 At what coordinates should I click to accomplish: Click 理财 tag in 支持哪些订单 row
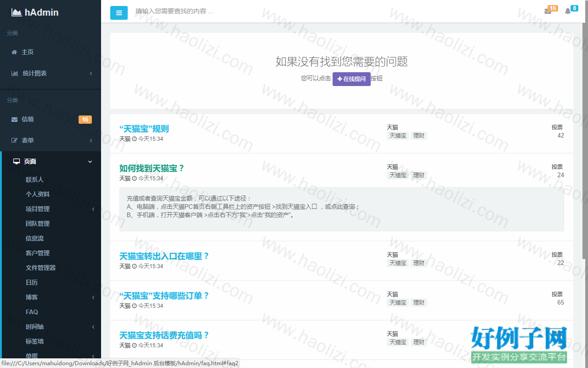point(419,303)
